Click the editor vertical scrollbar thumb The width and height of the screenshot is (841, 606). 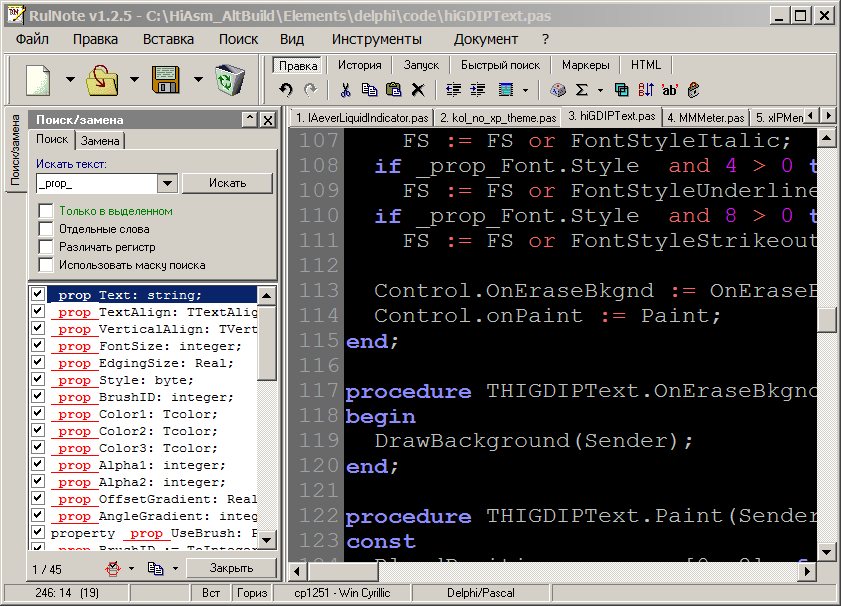pyautogui.click(x=827, y=320)
